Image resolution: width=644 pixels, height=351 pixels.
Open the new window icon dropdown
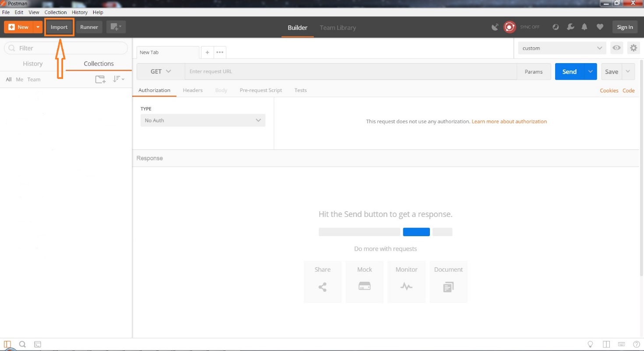tap(116, 27)
